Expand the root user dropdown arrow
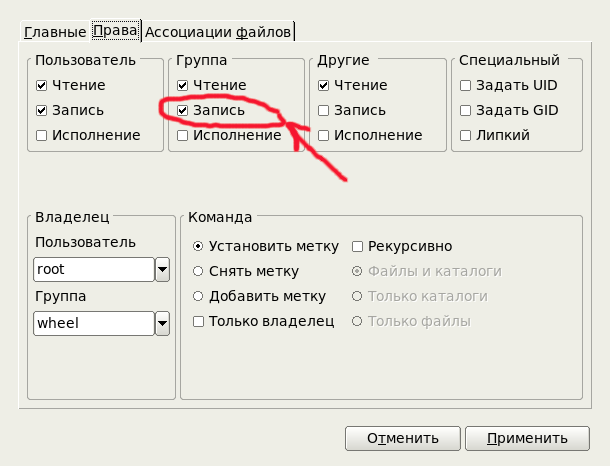The image size is (610, 466). (x=162, y=269)
